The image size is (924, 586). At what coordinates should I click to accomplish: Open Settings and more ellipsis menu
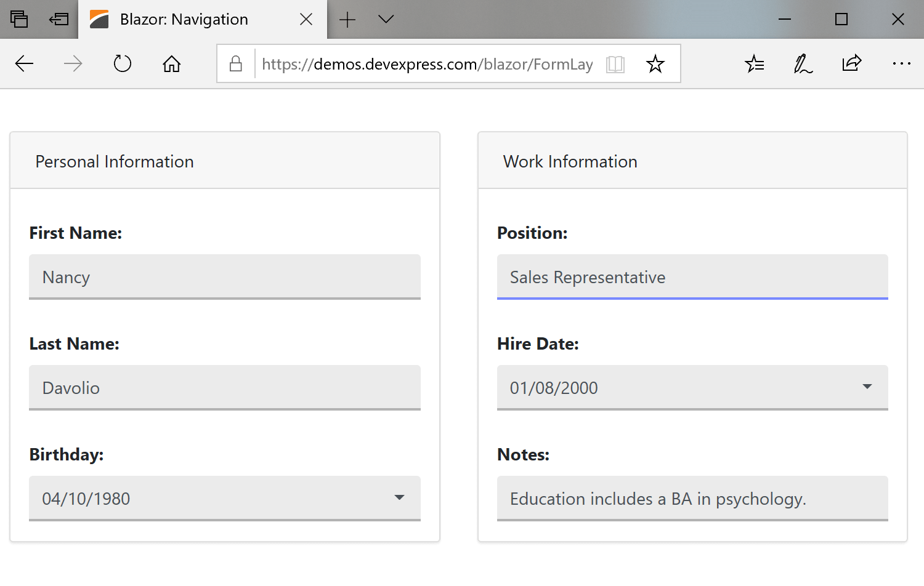click(901, 63)
